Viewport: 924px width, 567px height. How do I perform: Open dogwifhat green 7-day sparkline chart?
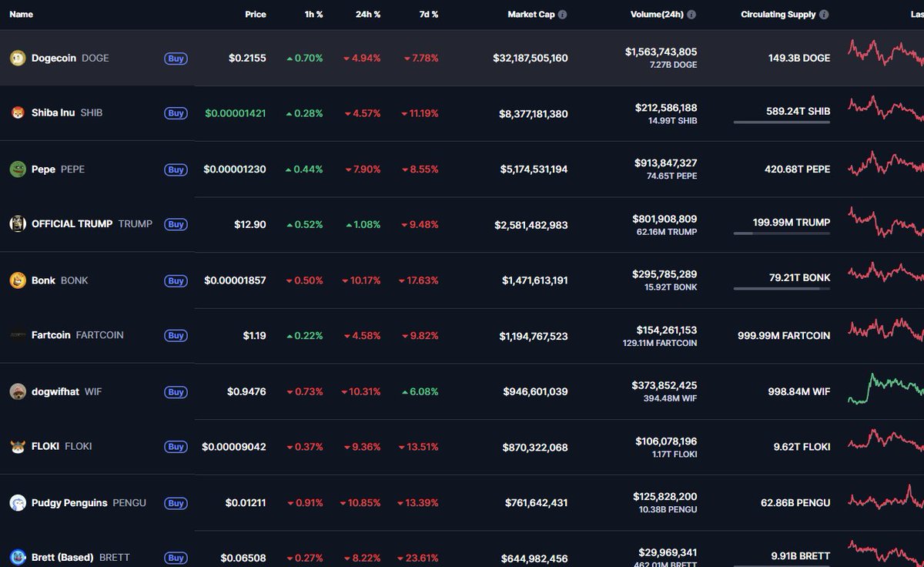click(x=885, y=389)
